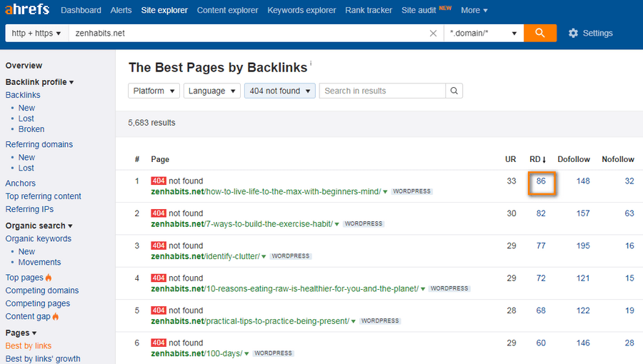This screenshot has height=364, width=643.
Task: Click RD value 60 in row 6
Action: [542, 343]
